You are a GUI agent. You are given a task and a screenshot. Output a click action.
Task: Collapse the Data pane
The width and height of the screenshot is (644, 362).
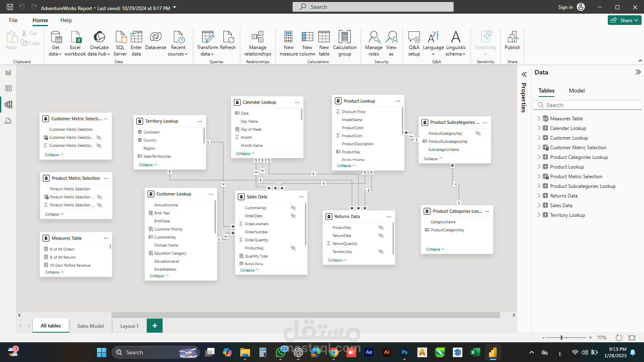coord(638,72)
